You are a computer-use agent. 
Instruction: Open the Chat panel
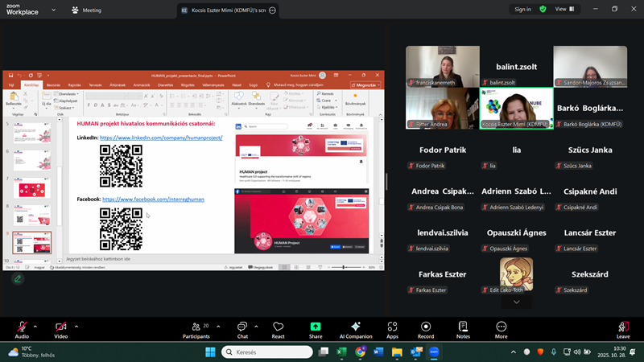point(242,328)
